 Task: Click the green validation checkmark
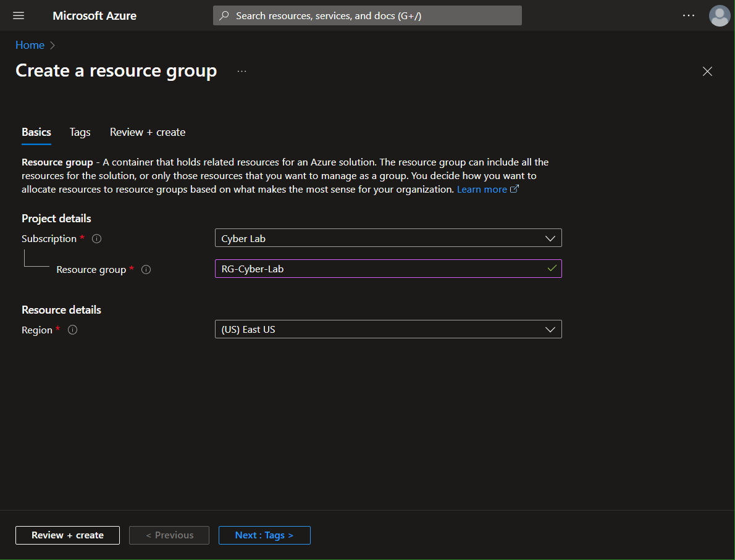click(552, 268)
